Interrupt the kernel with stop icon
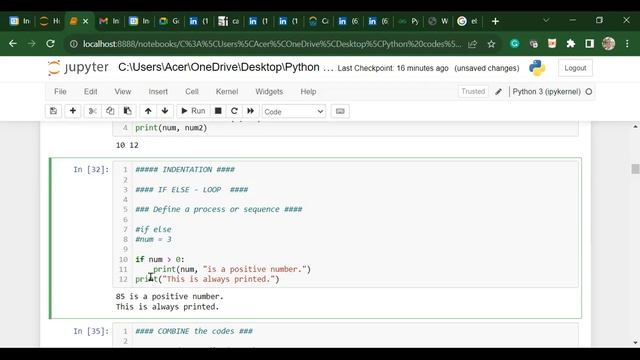The image size is (640, 360). (218, 111)
